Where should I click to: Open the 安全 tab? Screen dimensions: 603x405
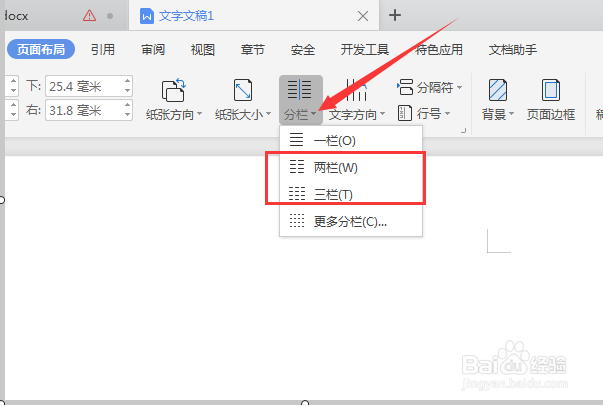(x=303, y=49)
